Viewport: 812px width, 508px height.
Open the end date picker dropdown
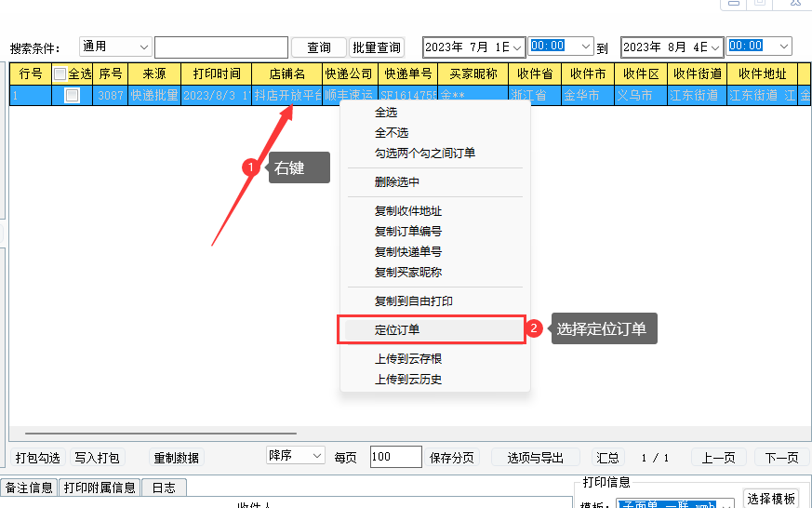717,47
